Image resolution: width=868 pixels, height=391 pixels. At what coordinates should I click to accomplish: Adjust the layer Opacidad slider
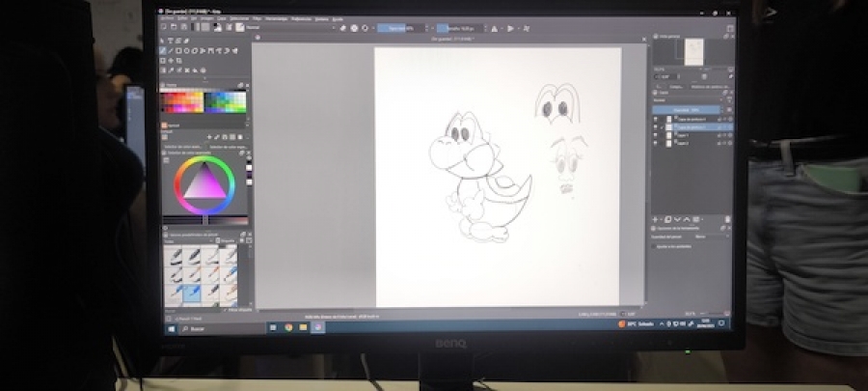pos(687,110)
